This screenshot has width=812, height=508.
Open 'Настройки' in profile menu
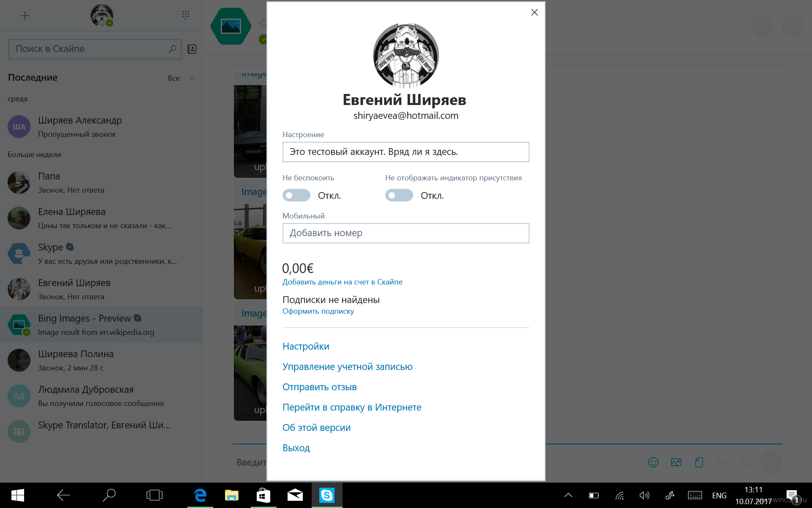click(x=306, y=346)
